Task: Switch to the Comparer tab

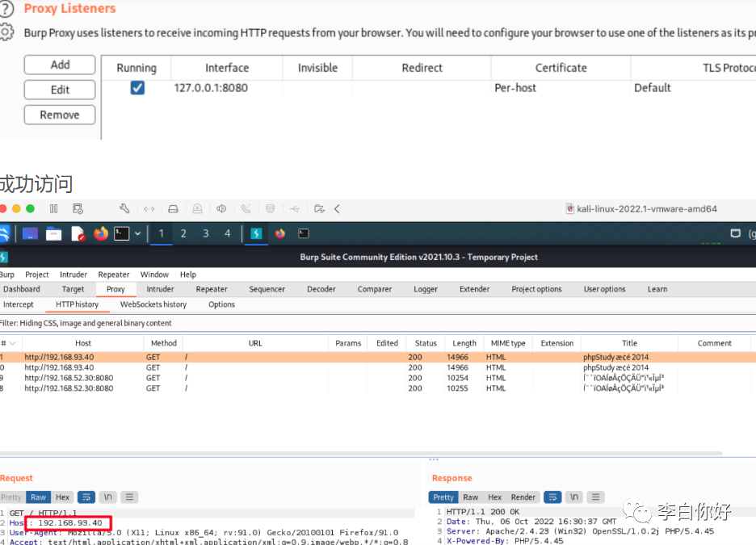Action: (x=375, y=288)
